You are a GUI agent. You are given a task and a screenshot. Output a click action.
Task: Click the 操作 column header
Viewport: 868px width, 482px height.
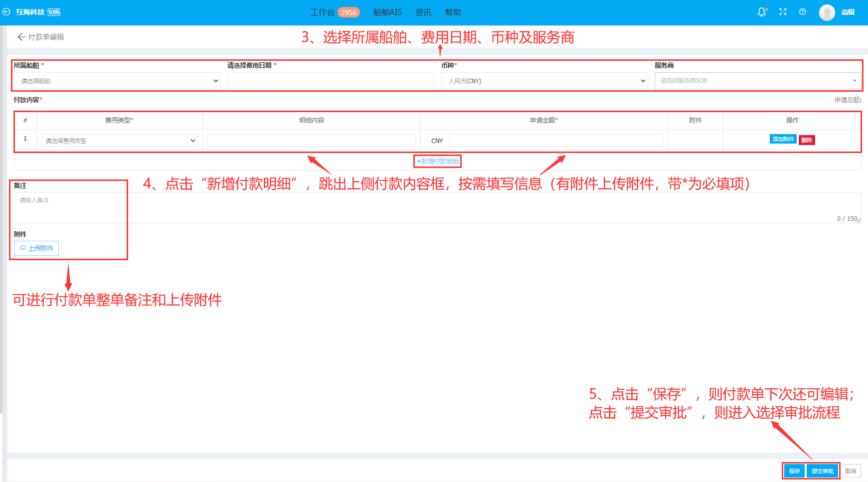[792, 120]
